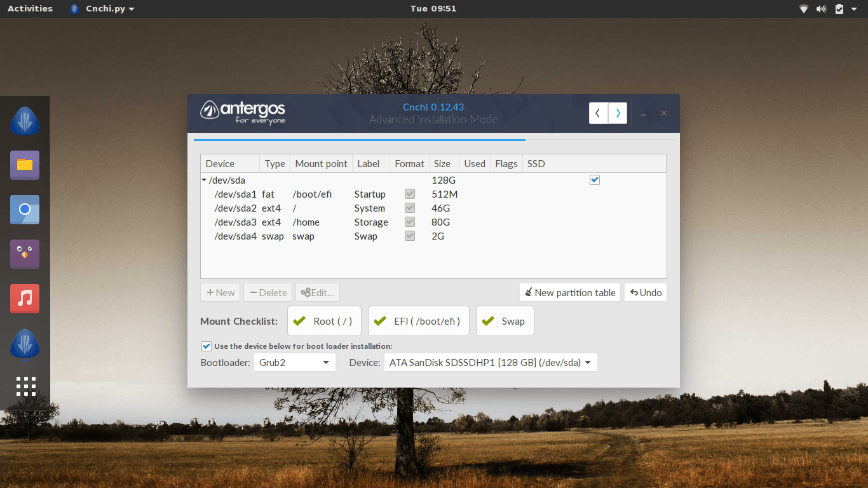
Task: Select the /dev/sda3 partition row
Action: tap(433, 222)
